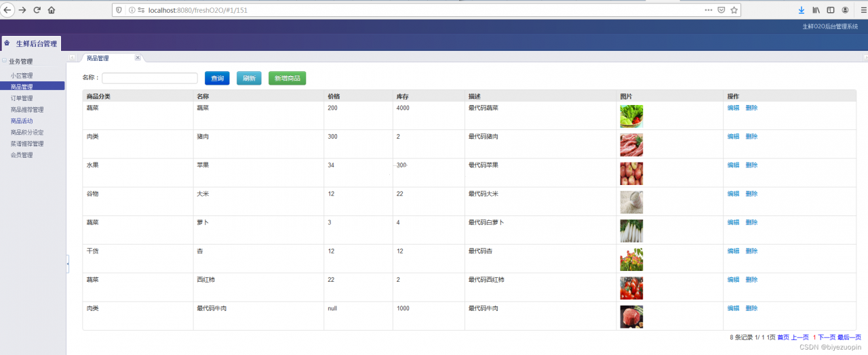Open 订单管理 in the sidebar

click(x=27, y=98)
